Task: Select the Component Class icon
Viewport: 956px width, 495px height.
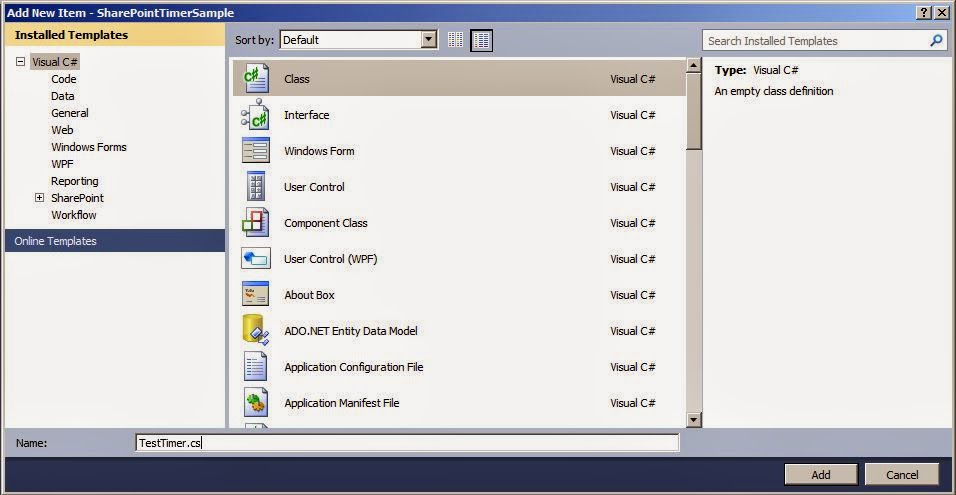Action: click(256, 223)
